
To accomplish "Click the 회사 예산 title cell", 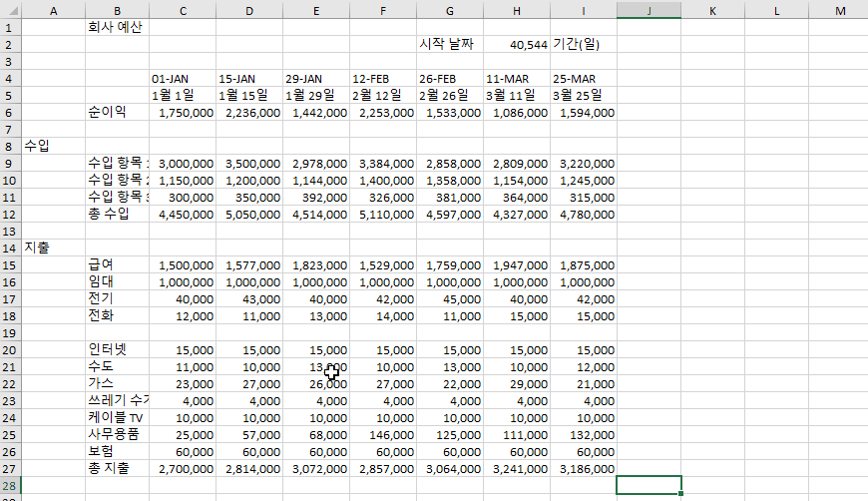I will click(x=117, y=27).
